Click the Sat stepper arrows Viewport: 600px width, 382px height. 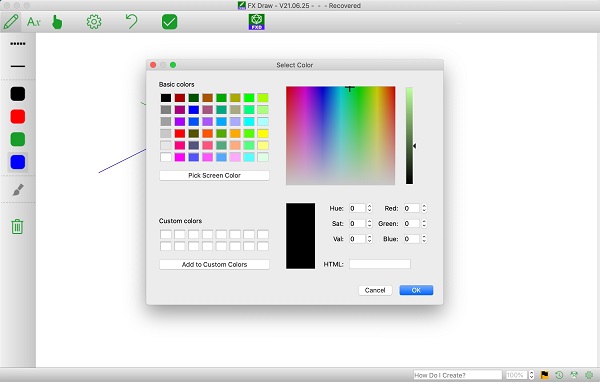[369, 224]
